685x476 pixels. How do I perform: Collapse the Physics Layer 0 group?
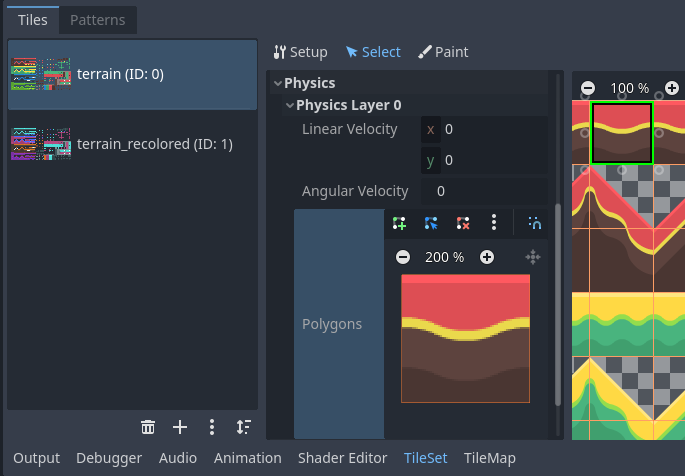point(290,105)
